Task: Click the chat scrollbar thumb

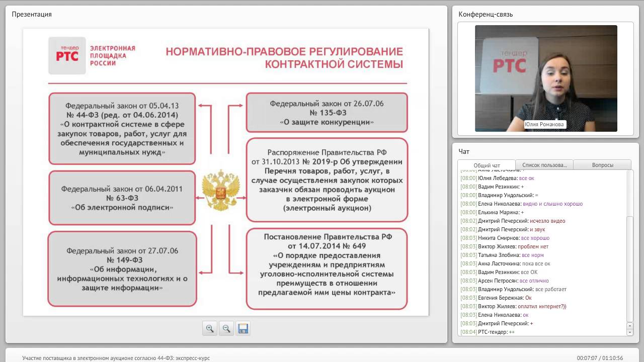Action: click(630, 269)
